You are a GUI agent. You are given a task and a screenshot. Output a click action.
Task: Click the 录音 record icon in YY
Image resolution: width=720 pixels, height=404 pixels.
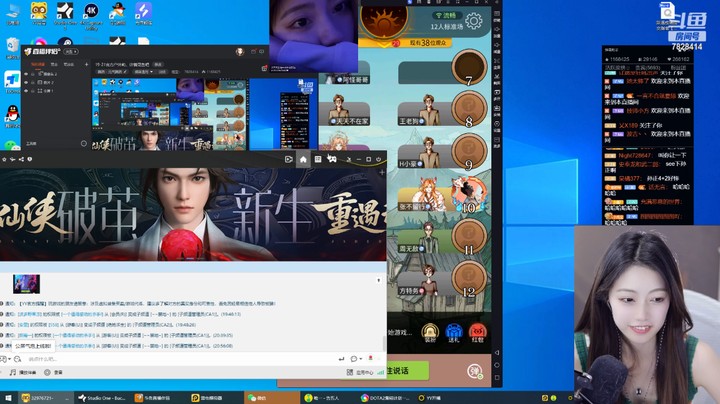tap(47, 372)
